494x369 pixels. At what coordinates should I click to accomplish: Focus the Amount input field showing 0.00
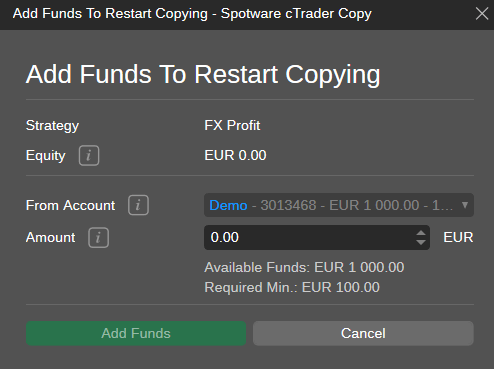point(317,237)
